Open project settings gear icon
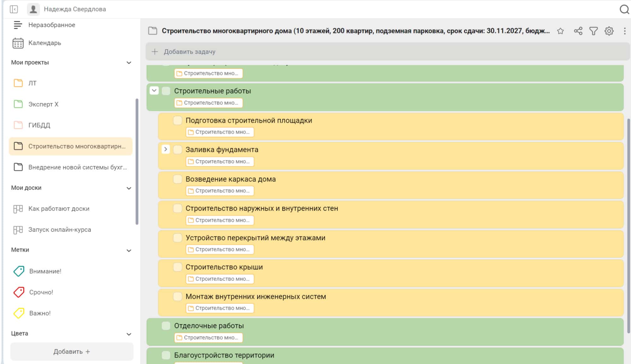Viewport: 631px width, 364px height. pos(609,31)
